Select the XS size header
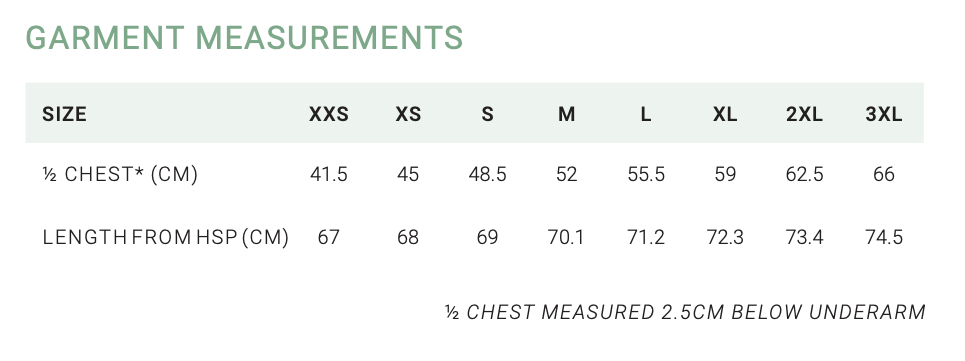Viewport: 965px width, 361px height. pos(408,114)
